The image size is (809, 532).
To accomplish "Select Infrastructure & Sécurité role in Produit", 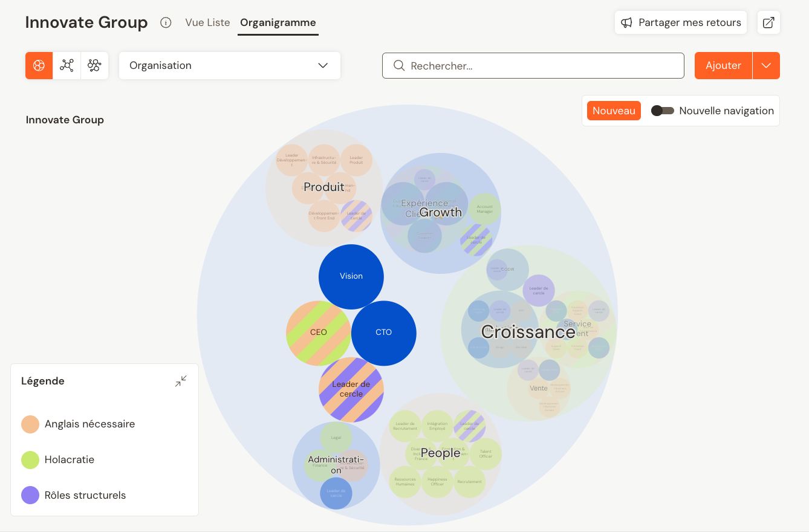I will click(x=325, y=160).
